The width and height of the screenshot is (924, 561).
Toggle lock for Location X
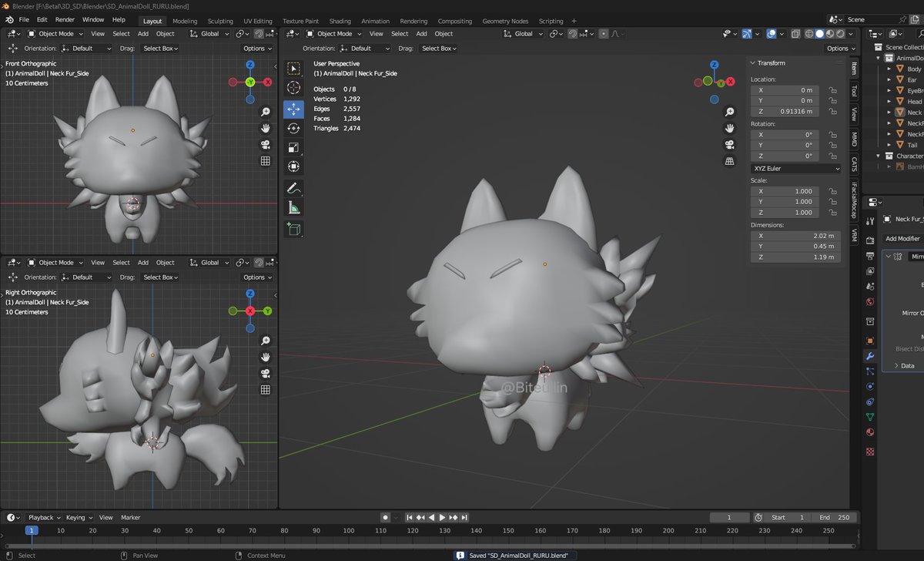pos(832,90)
